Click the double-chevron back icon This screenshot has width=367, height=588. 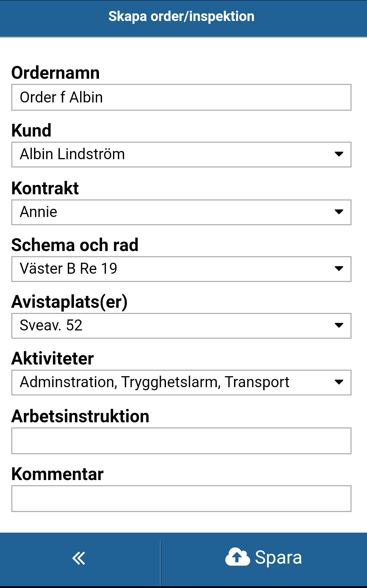79,558
